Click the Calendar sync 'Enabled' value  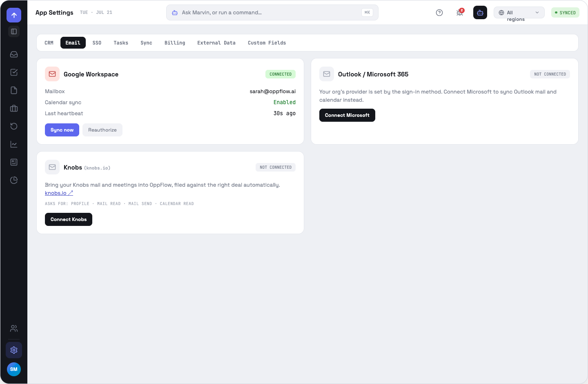point(285,103)
